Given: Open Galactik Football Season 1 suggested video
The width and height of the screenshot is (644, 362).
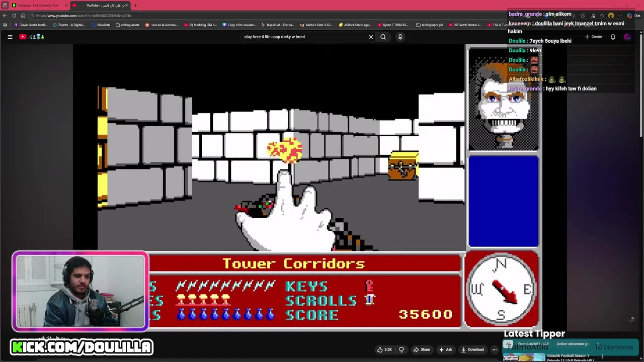Looking at the screenshot, I should [568, 356].
